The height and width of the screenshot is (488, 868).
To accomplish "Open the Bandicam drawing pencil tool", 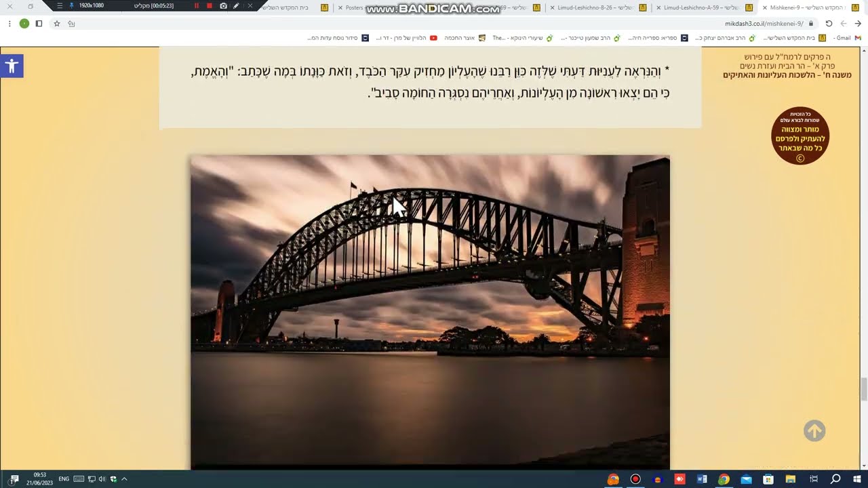I will click(x=236, y=5).
